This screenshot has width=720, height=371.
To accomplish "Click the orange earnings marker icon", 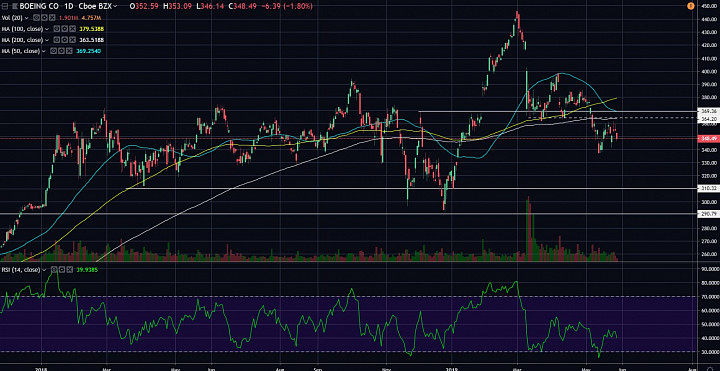I will click(690, 6).
